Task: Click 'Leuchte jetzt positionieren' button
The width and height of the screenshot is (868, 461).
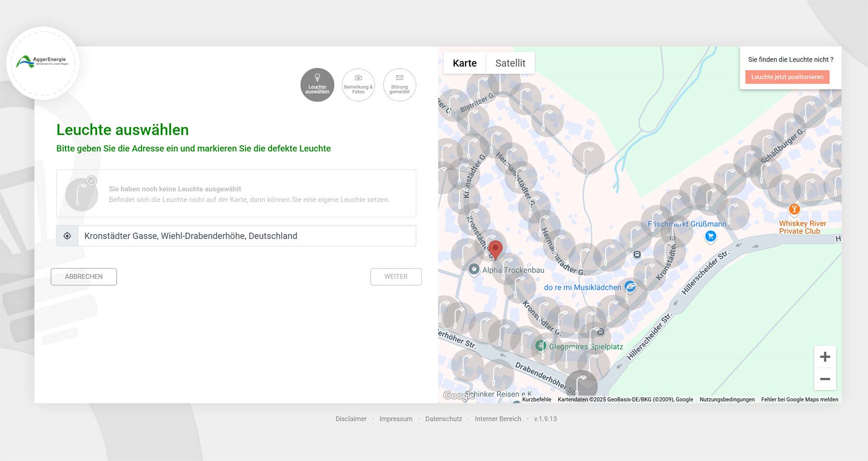Action: click(x=787, y=77)
